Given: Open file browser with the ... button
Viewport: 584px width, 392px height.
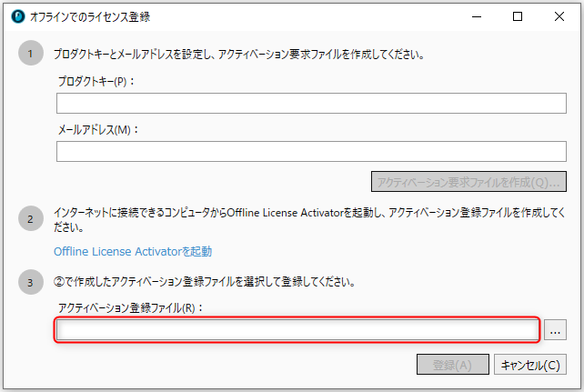Looking at the screenshot, I should click(555, 330).
